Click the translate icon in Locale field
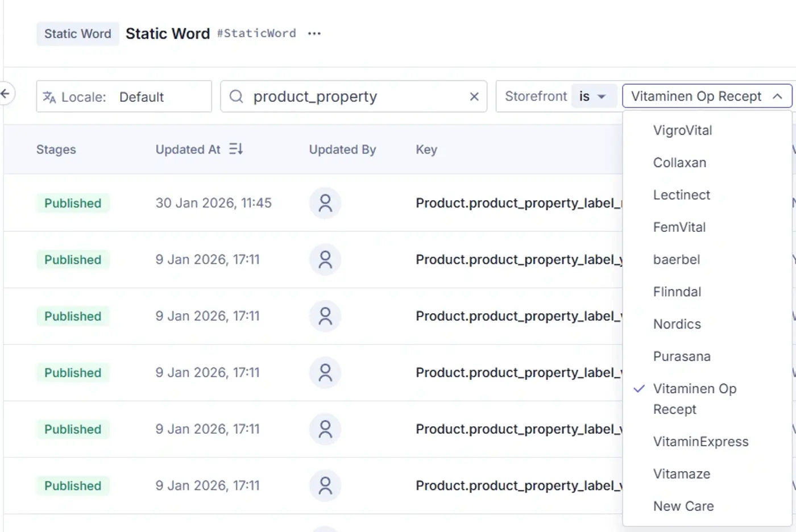 49,97
